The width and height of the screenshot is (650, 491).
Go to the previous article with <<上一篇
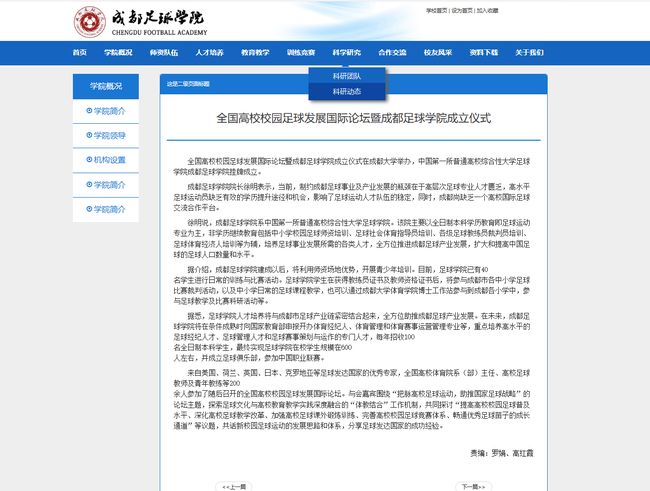coord(234,486)
